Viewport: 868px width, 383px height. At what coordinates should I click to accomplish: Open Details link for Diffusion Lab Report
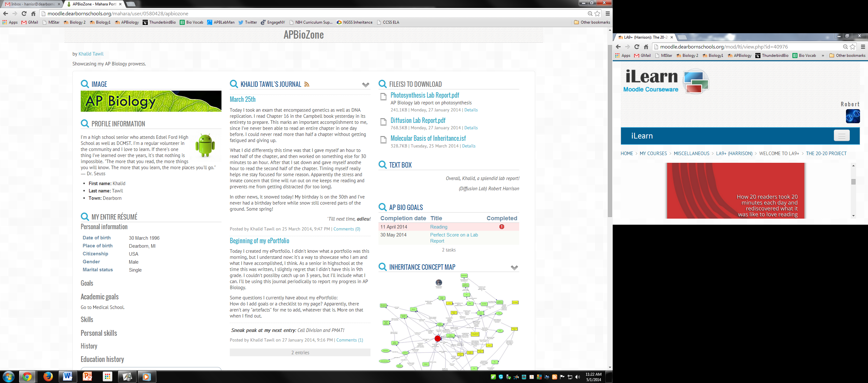pos(471,128)
